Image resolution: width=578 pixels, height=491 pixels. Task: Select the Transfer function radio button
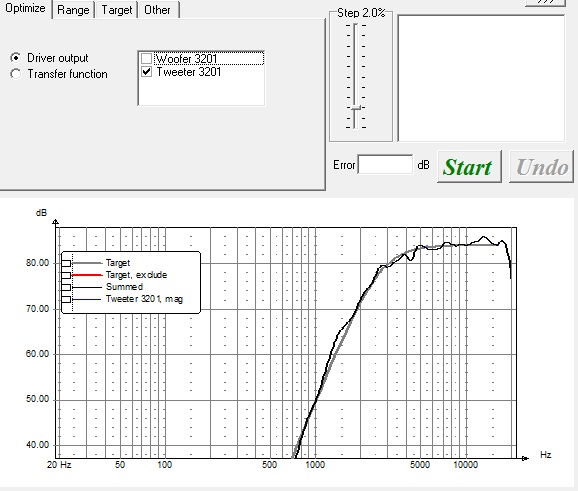15,74
